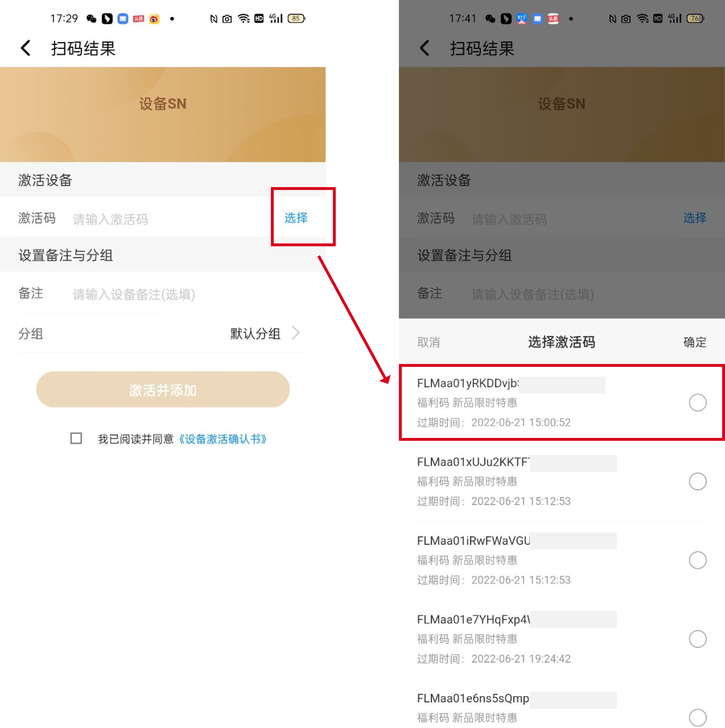725x728 pixels.
Task: Check the device activation agreement checkbox
Action: pos(76,438)
